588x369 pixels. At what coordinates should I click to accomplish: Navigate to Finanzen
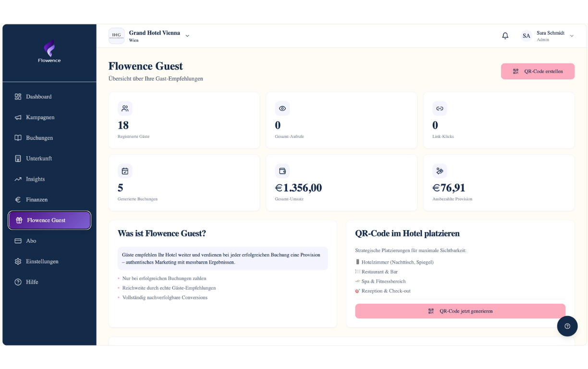coord(49,199)
